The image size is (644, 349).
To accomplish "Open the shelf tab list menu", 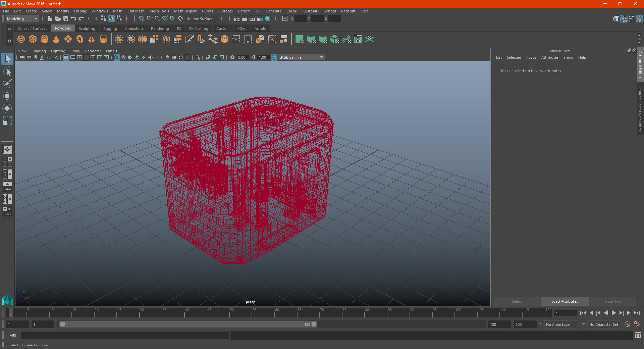I will (9, 29).
